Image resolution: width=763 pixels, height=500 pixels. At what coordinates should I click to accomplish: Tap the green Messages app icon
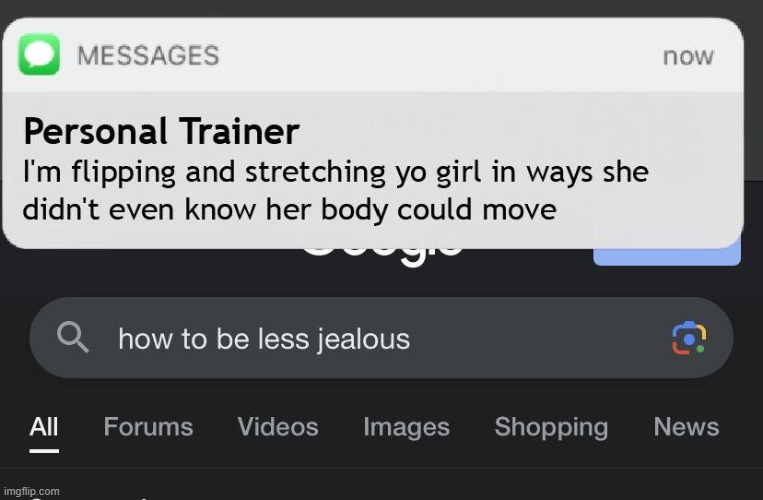pyautogui.click(x=39, y=54)
